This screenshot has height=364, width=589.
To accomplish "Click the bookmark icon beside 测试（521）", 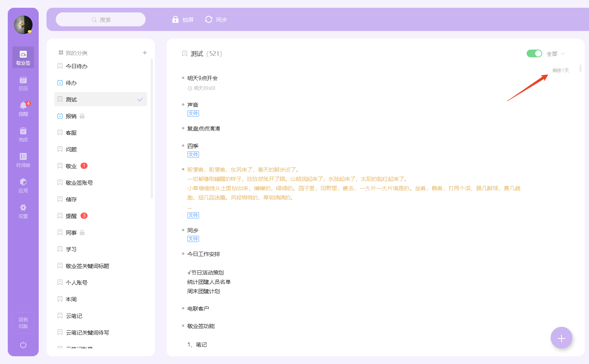I will [x=185, y=53].
